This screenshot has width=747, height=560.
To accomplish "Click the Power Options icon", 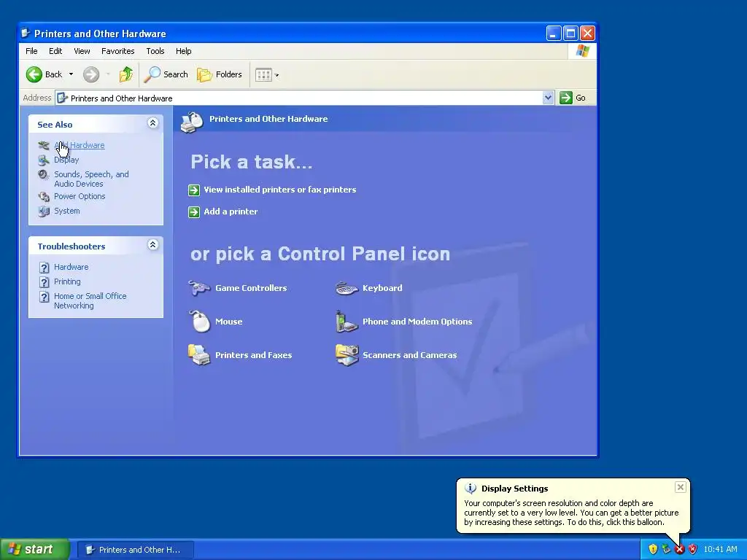I will click(44, 196).
